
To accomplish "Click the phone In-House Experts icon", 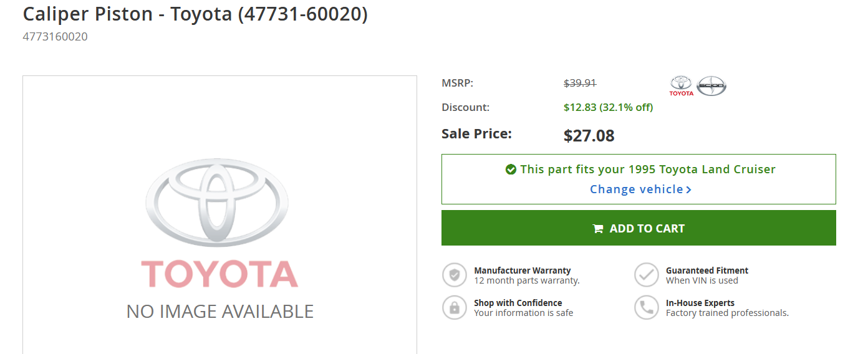I will [x=647, y=307].
